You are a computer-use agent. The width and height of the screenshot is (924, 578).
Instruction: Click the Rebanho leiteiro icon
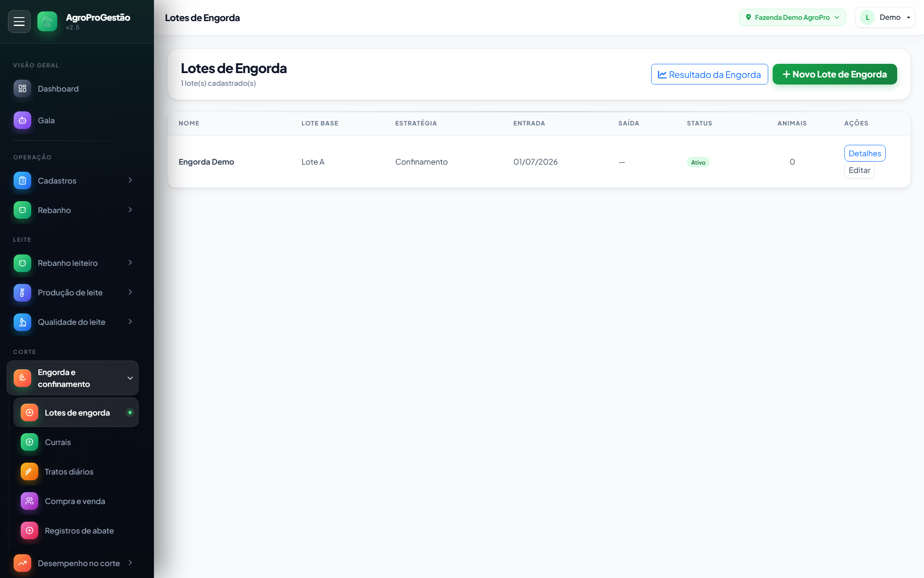click(22, 263)
